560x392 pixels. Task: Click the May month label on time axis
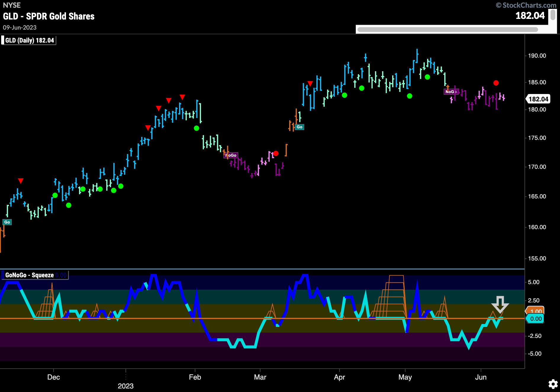(x=405, y=377)
